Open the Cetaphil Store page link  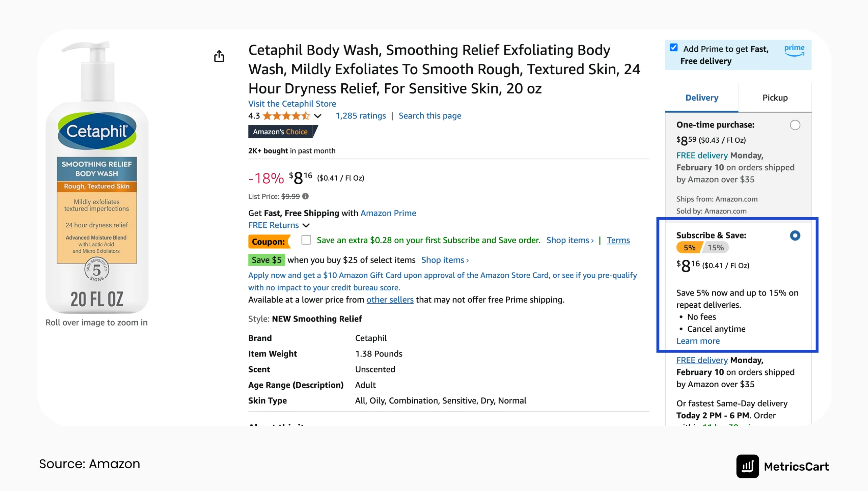(x=292, y=103)
